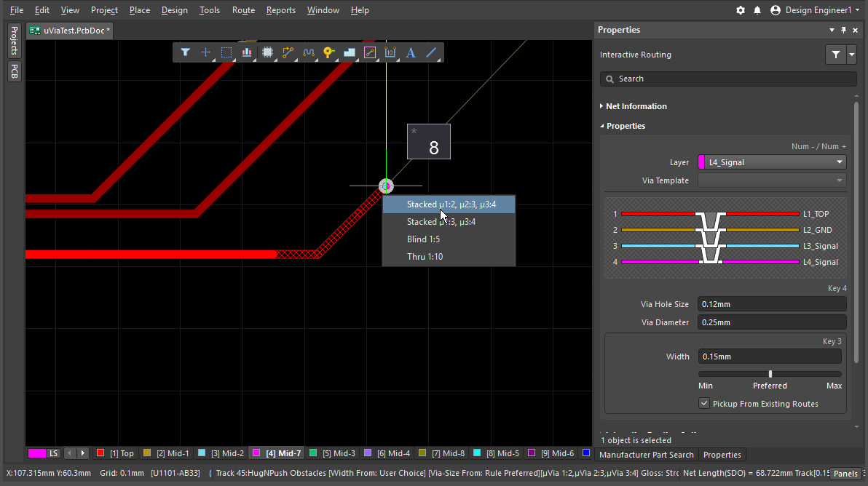Screen dimensions: 868x486
Task: Switch to the [1] Top layer tab
Action: 116,453
